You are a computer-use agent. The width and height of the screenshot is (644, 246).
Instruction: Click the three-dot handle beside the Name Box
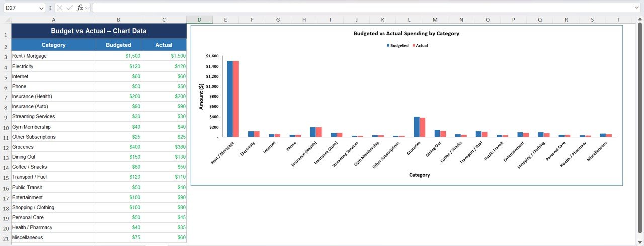pos(50,8)
